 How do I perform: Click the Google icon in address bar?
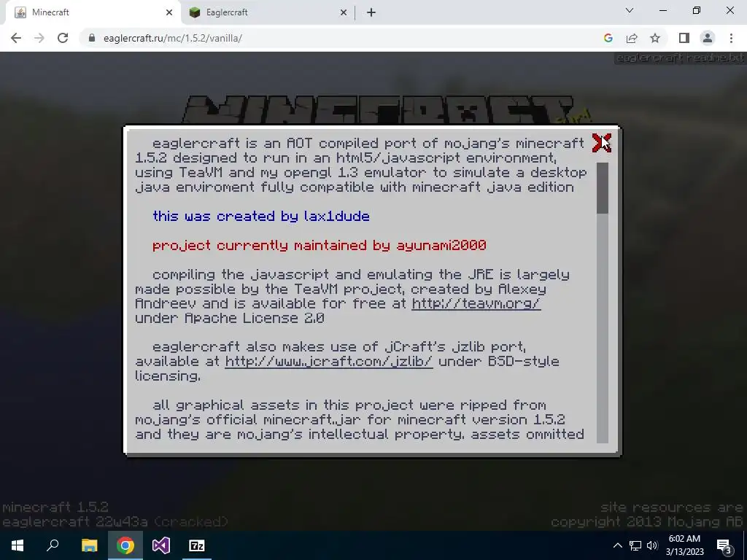[608, 38]
